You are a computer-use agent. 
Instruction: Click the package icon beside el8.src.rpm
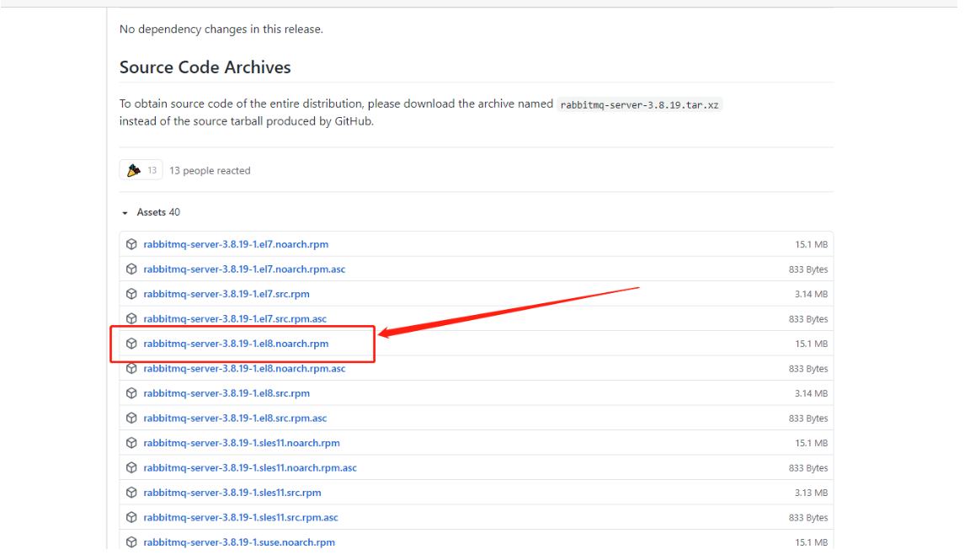point(131,393)
